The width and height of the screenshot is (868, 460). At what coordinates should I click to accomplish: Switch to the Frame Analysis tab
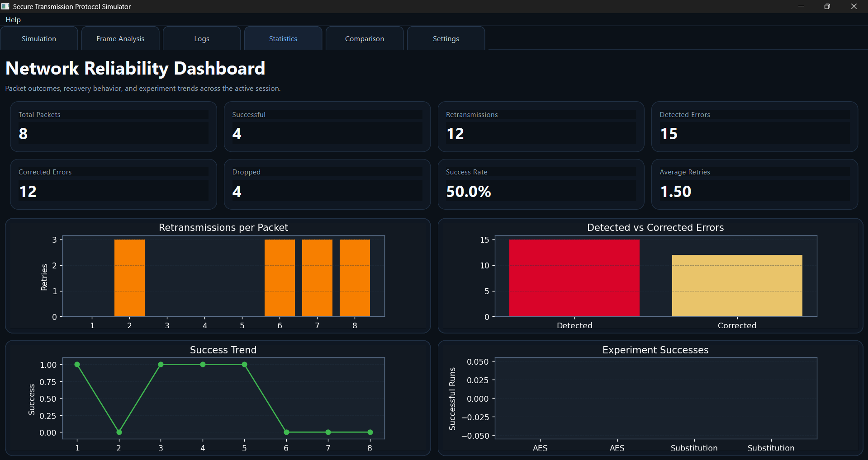(120, 38)
